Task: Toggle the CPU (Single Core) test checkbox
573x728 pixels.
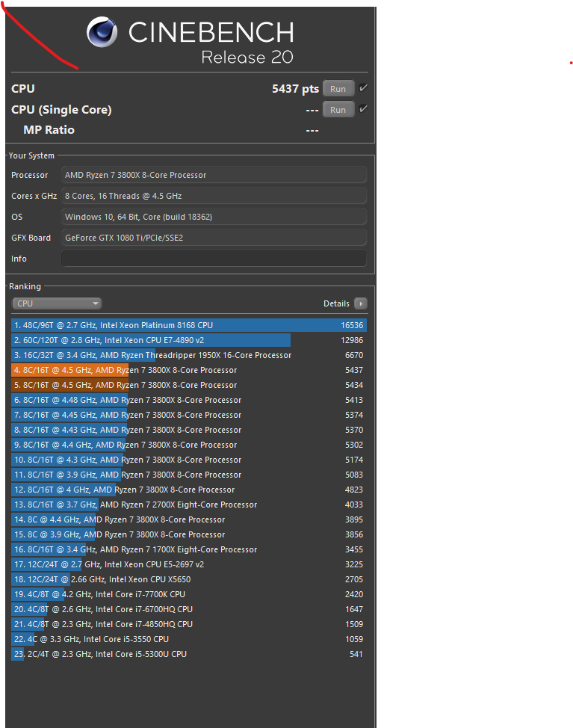Action: (363, 108)
